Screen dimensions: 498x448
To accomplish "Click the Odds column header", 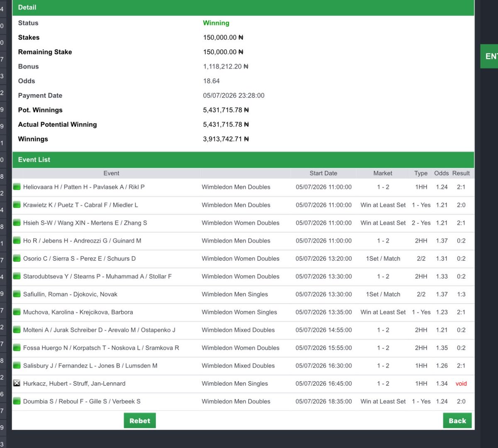I will pos(442,173).
